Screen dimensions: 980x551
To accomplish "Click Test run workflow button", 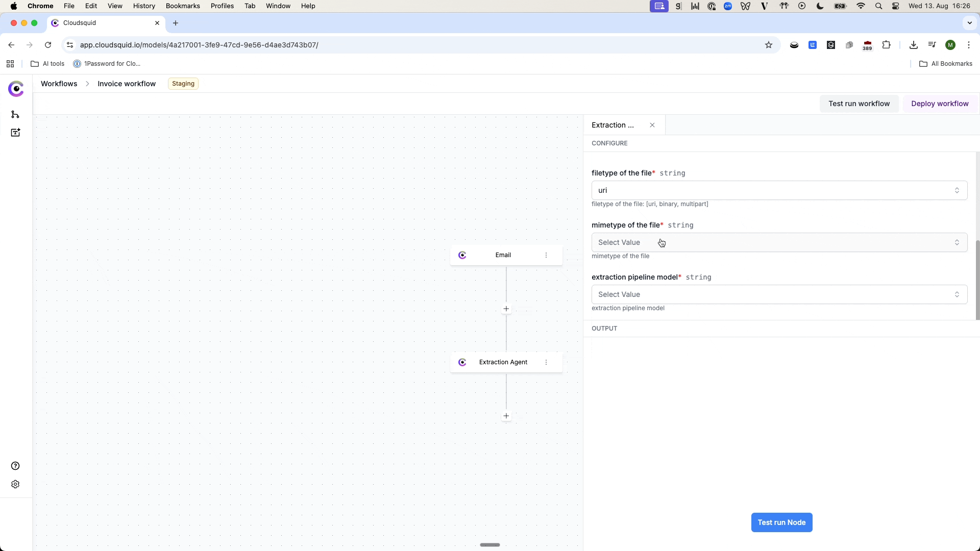I will pos(859,104).
